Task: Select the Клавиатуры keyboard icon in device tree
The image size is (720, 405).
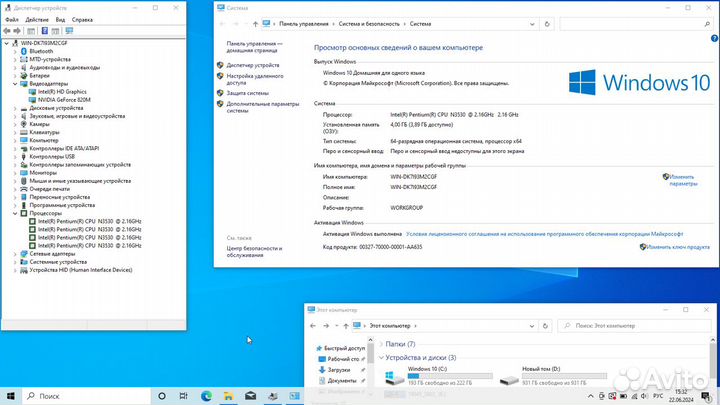Action: tap(24, 132)
